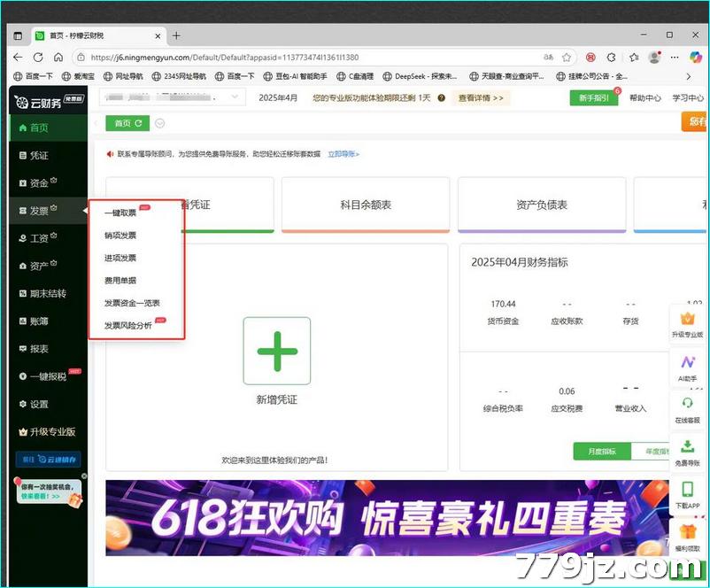The height and width of the screenshot is (588, 710).
Task: Select 发票资金一览表 from the submenu
Action: 132,303
